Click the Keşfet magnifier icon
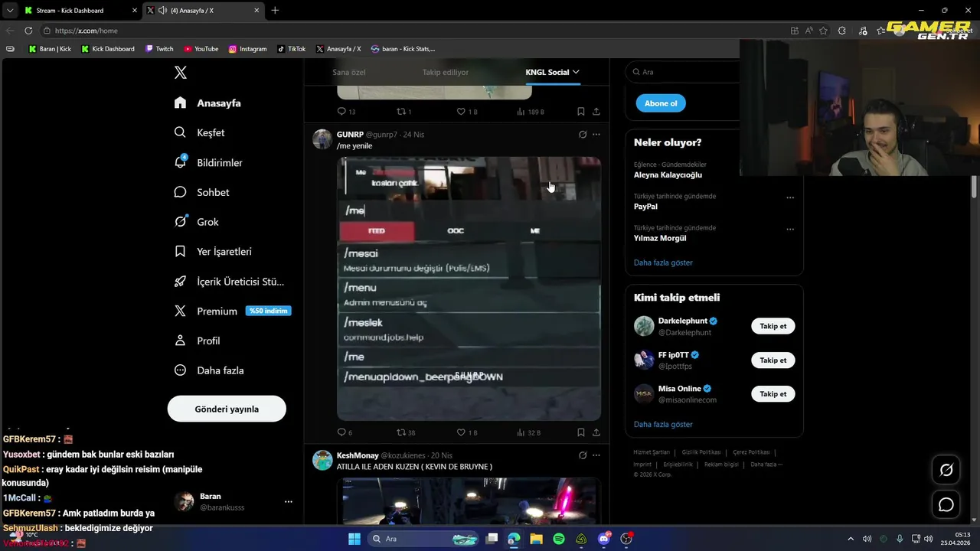Viewport: 980px width, 551px height. point(180,132)
